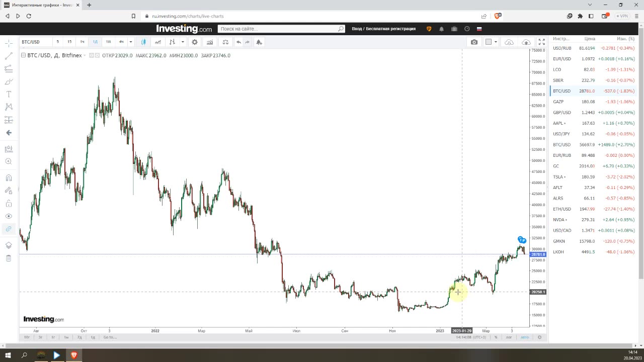Expand the time interval dropdown arrow
The image size is (644, 362).
tap(131, 42)
